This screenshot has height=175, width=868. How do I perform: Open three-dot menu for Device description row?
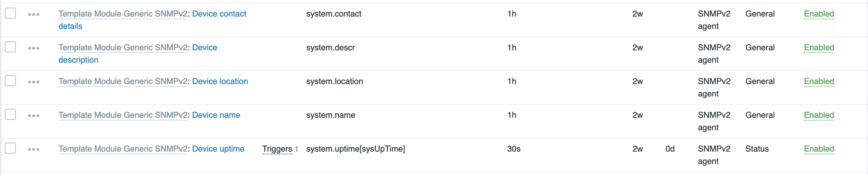[34, 48]
